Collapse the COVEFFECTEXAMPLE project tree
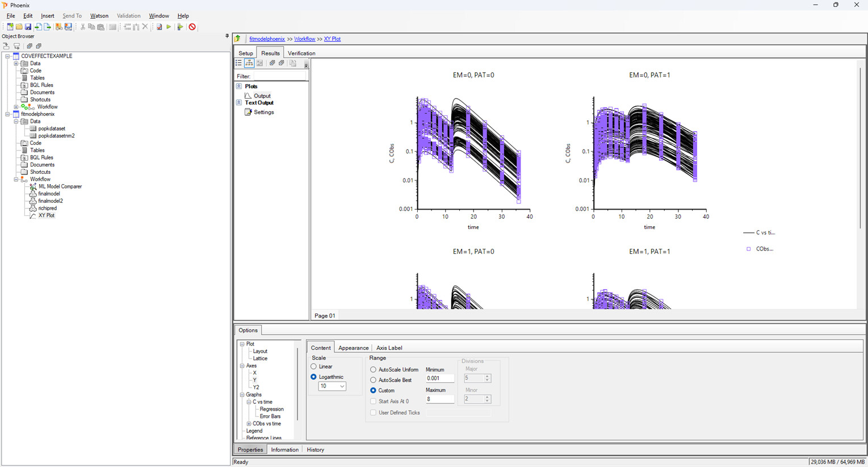The width and height of the screenshot is (868, 467). pos(8,56)
